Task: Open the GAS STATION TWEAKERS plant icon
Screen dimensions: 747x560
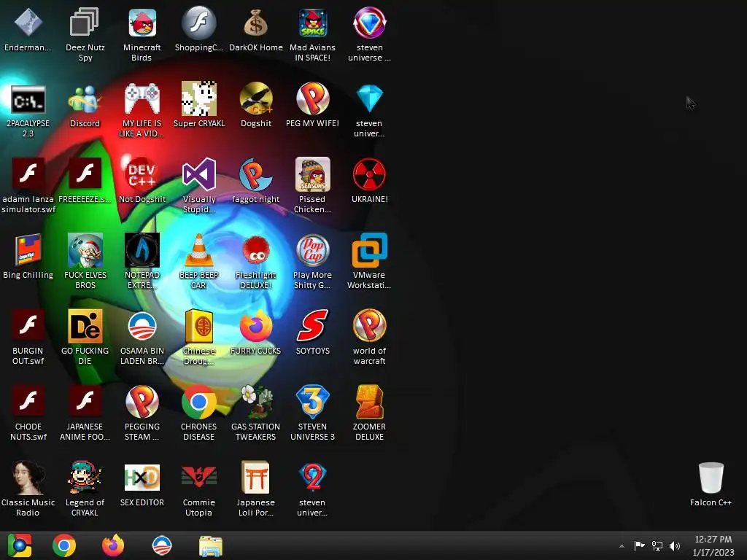Action: pos(256,402)
